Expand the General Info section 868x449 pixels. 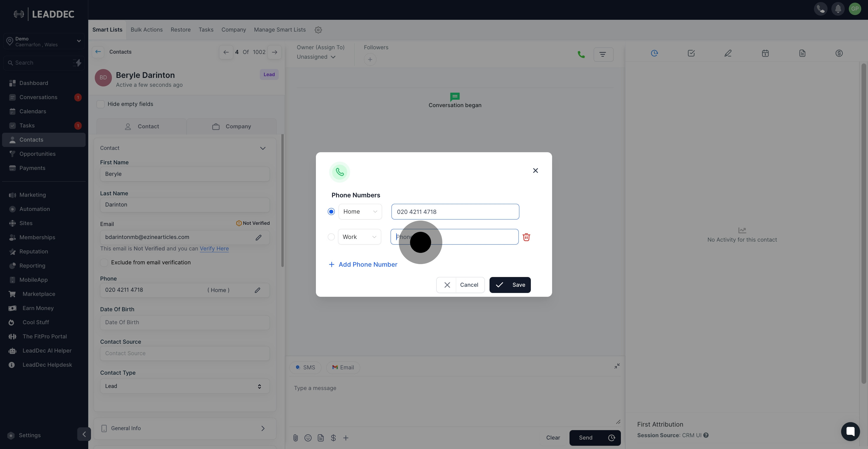185,428
